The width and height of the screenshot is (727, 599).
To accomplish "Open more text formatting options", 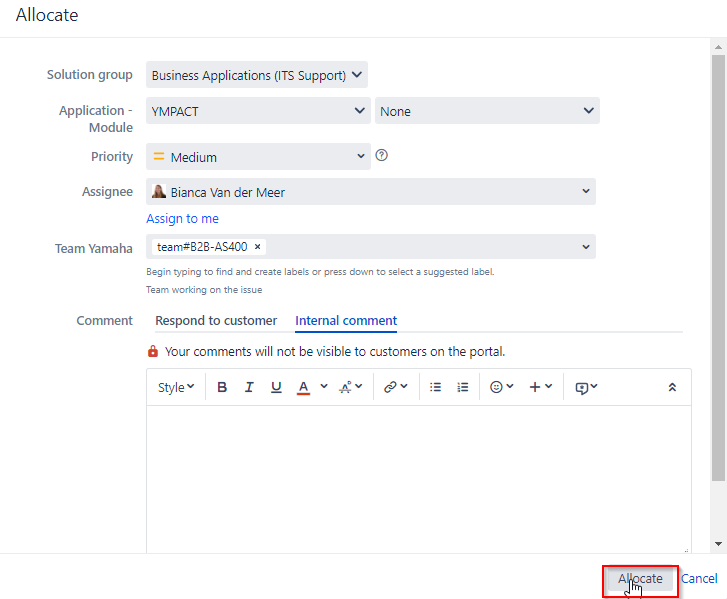I will coord(351,387).
